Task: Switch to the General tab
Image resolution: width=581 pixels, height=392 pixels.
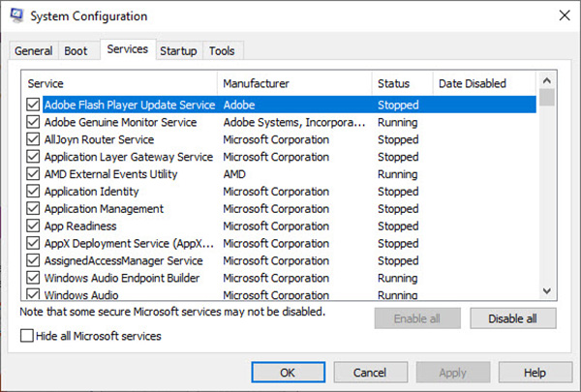Action: point(34,51)
